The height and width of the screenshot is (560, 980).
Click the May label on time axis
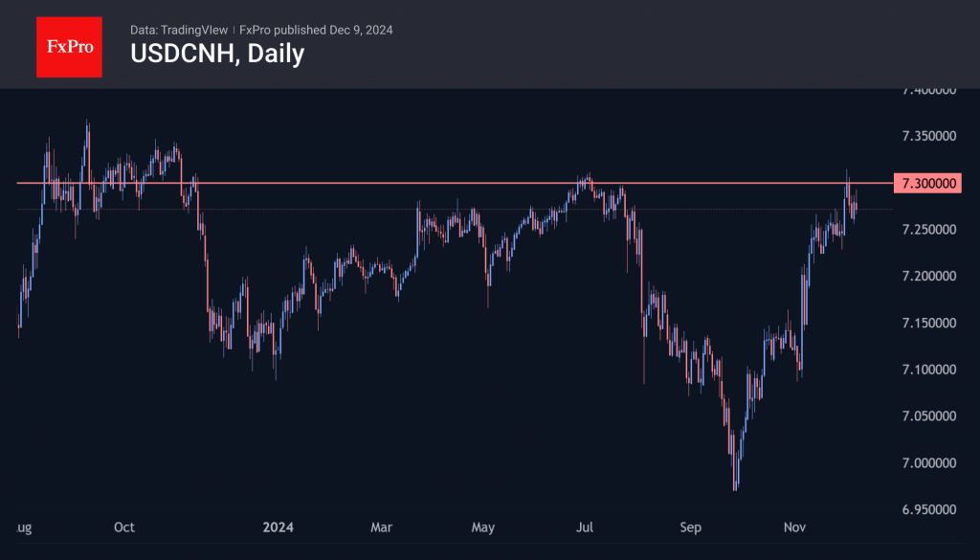point(483,527)
